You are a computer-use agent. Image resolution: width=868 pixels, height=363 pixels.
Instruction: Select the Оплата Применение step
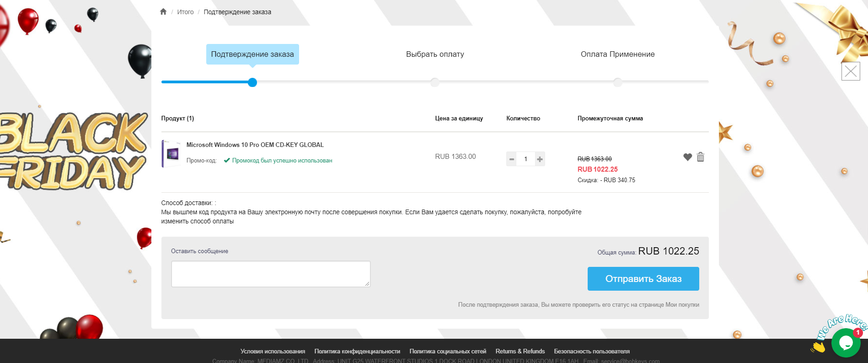(617, 54)
